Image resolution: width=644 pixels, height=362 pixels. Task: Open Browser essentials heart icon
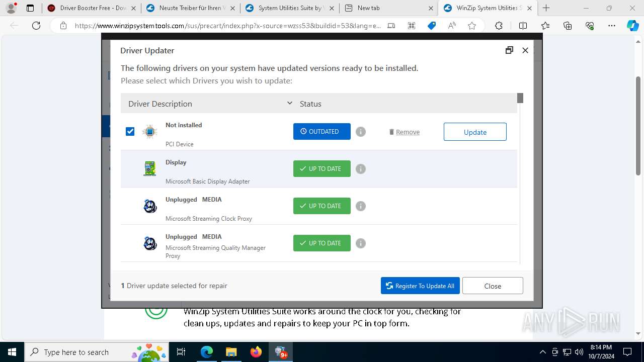(590, 26)
